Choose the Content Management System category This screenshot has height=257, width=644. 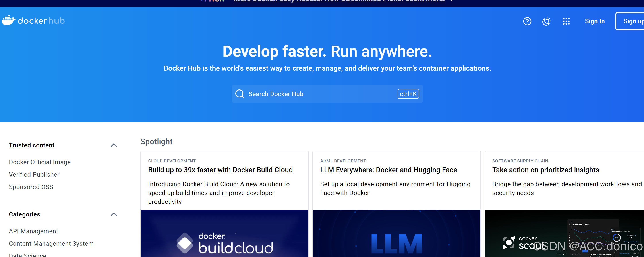point(51,243)
